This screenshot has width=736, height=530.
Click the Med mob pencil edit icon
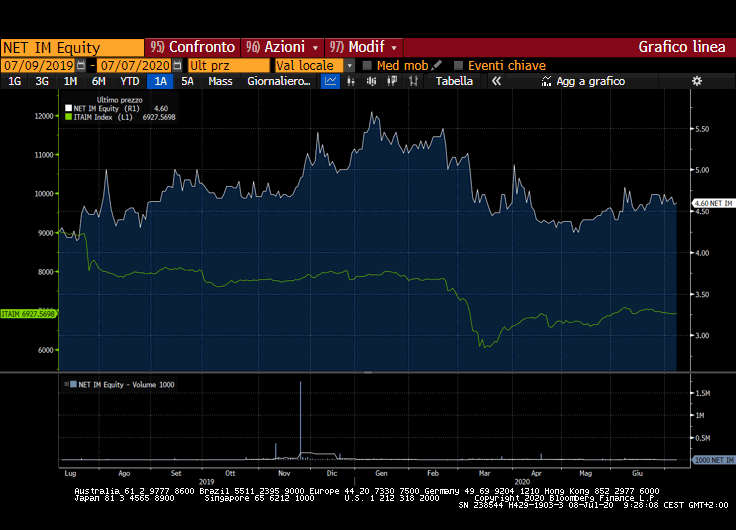[x=437, y=65]
